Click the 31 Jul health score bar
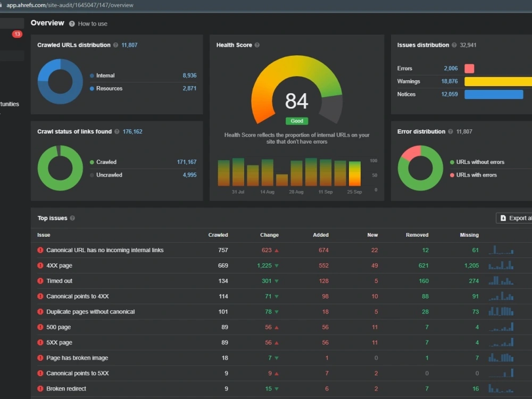532x399 pixels. [x=238, y=172]
